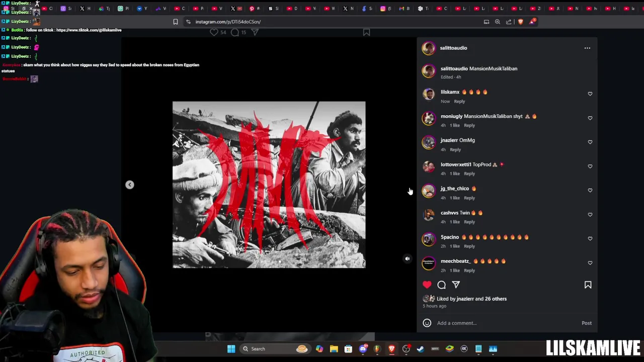Open Steam from the taskbar
The image size is (644, 362).
pos(420,349)
